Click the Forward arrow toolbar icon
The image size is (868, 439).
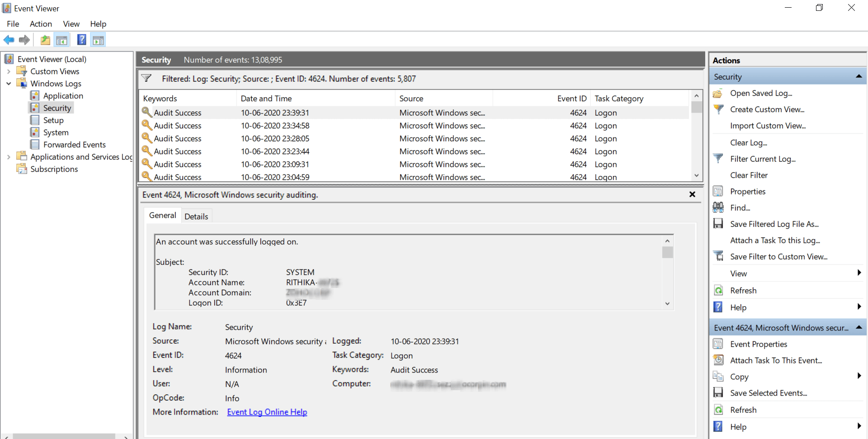pos(24,40)
